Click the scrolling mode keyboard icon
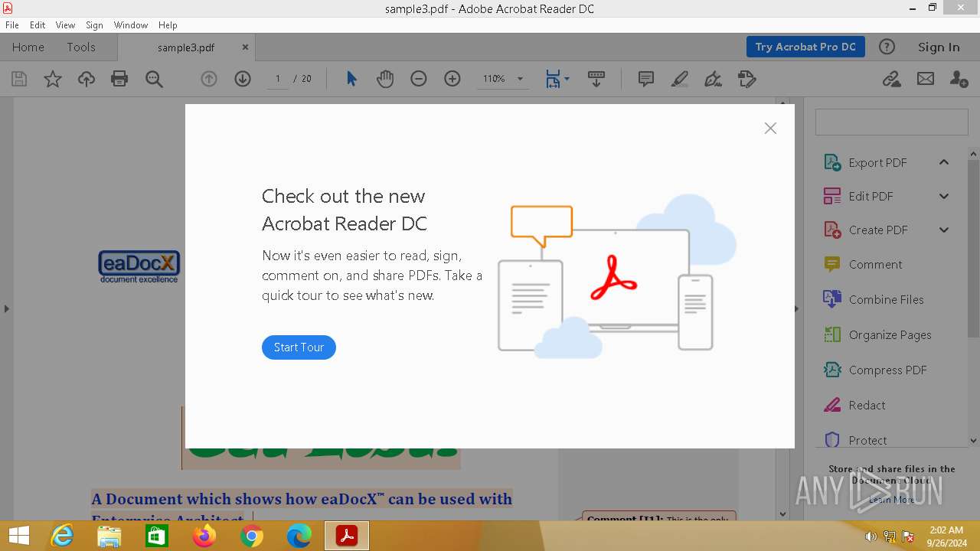This screenshot has width=980, height=551. 596,79
